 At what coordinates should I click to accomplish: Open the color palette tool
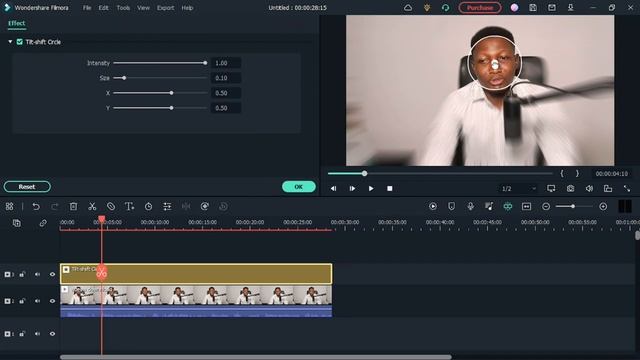pos(205,207)
